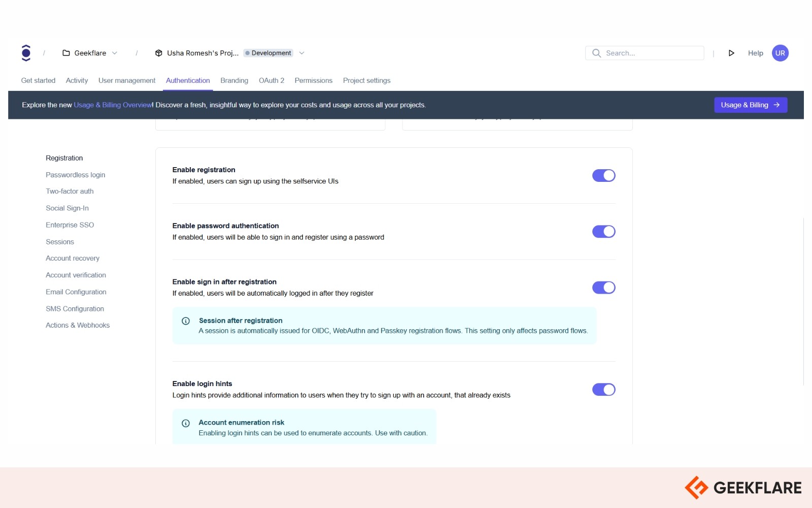Click the Enable login hints heading

click(202, 384)
